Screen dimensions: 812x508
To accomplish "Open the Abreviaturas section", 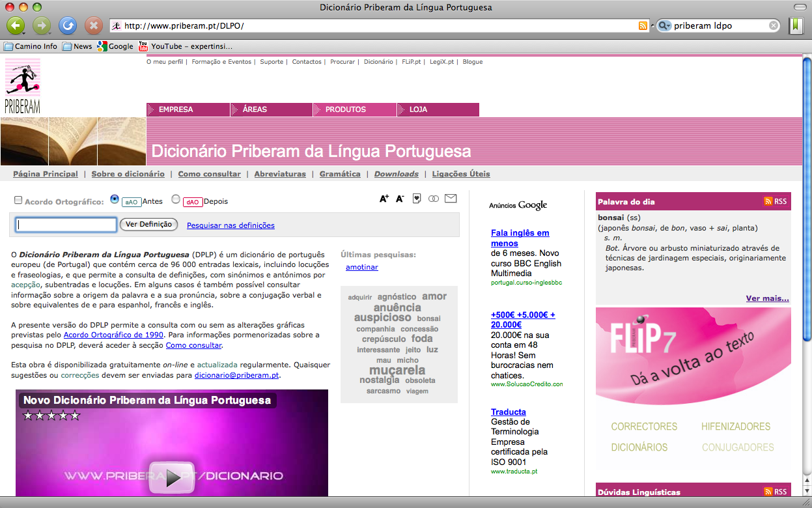I will click(280, 174).
